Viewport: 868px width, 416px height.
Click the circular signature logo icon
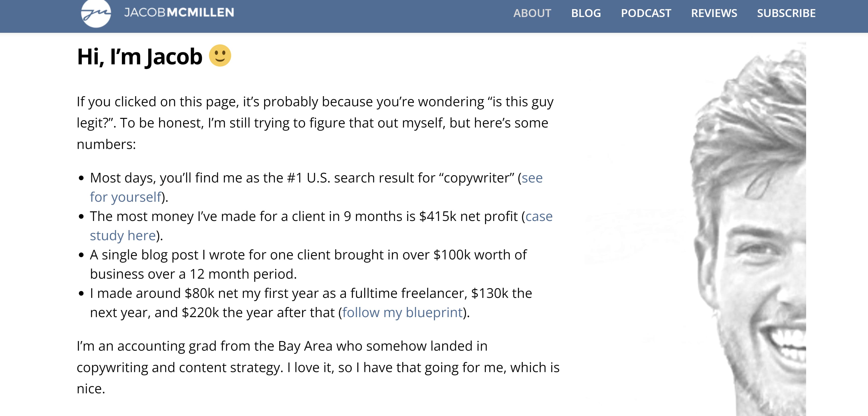tap(96, 13)
